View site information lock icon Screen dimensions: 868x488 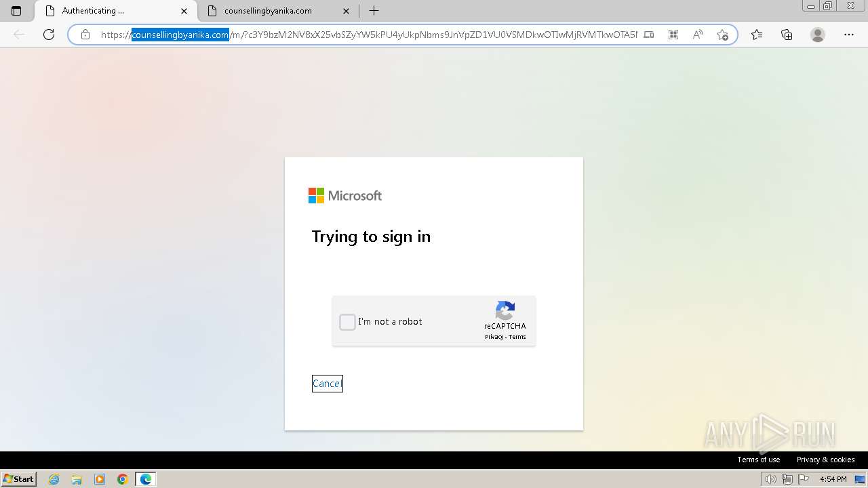(x=85, y=35)
